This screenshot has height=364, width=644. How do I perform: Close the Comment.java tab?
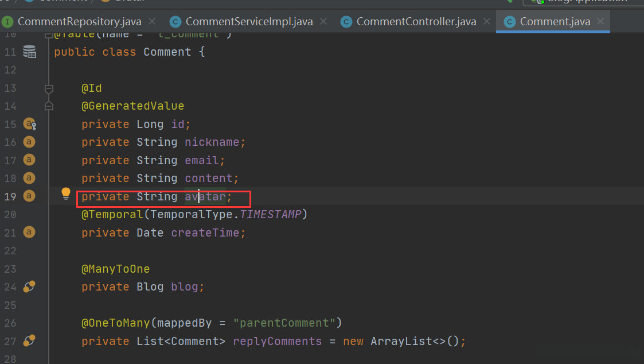[x=600, y=21]
